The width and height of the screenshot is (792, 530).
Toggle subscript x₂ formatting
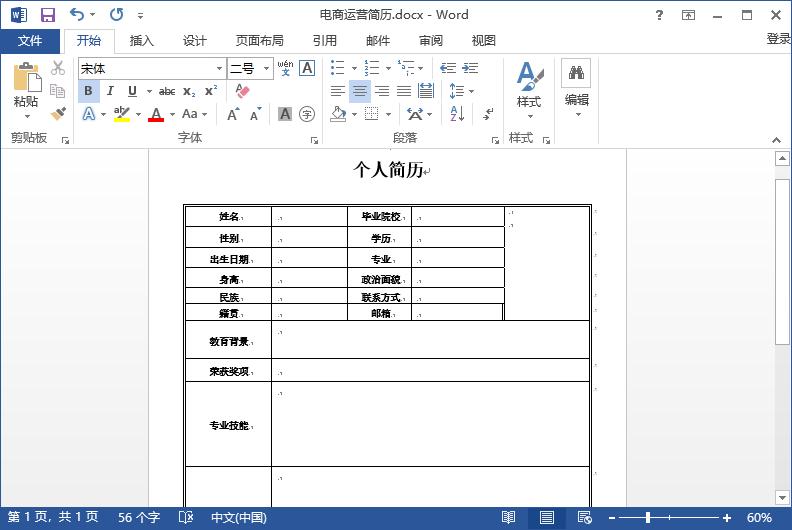click(189, 91)
